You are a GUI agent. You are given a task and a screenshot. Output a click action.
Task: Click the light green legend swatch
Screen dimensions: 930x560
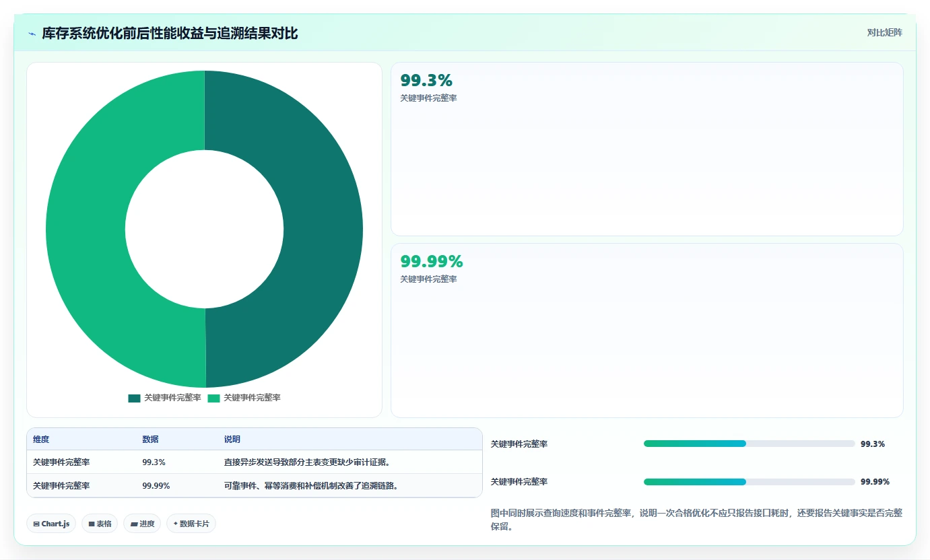tap(213, 398)
